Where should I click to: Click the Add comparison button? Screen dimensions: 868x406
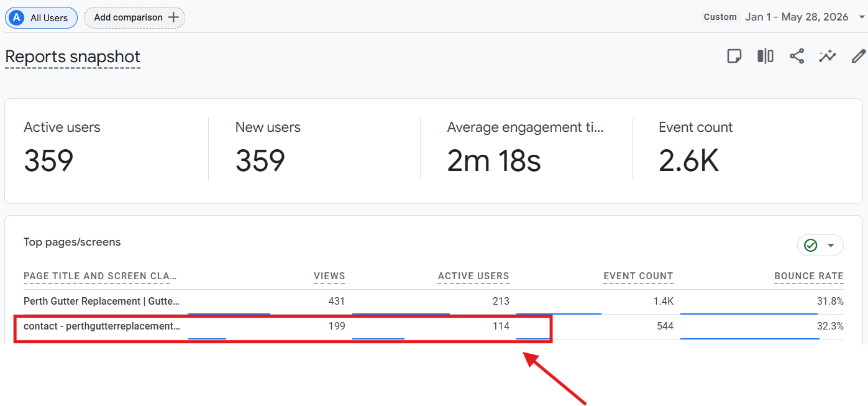(x=135, y=17)
